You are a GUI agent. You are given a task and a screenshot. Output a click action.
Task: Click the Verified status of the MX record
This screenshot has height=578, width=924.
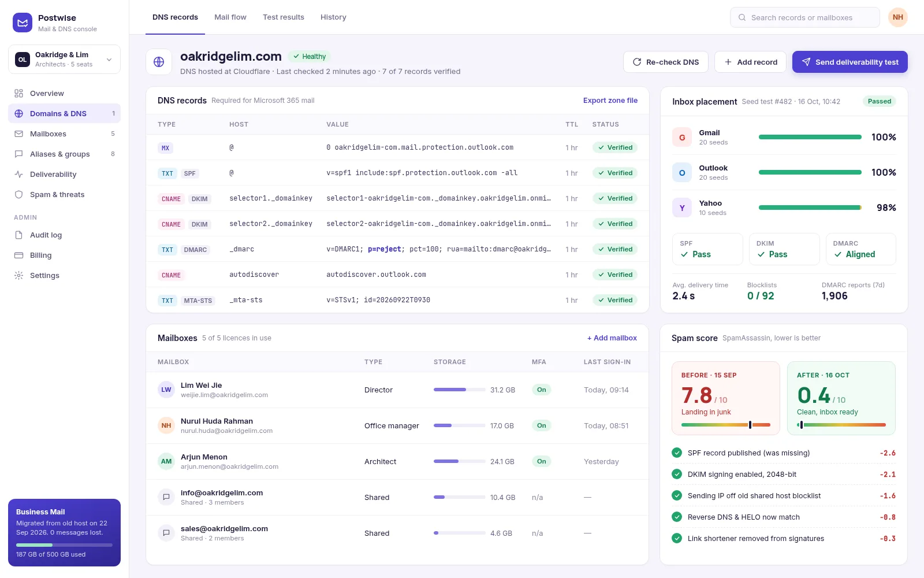tap(615, 147)
